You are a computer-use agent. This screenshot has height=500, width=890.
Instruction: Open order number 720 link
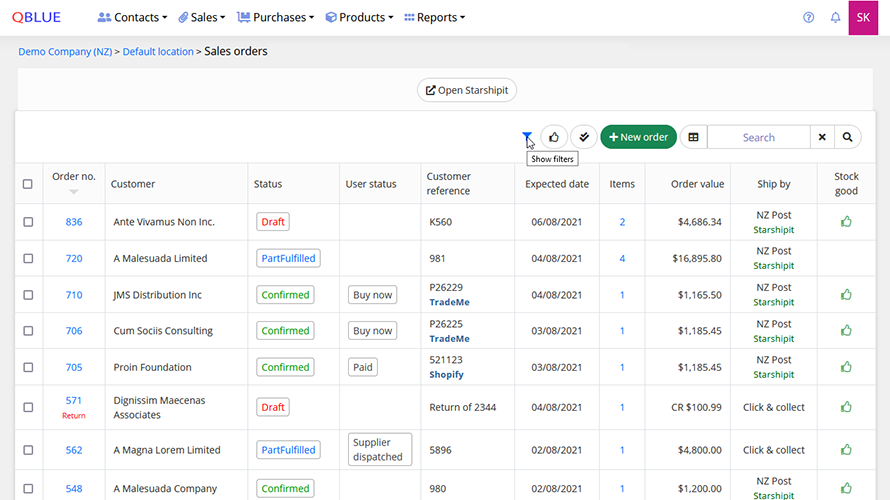pos(74,258)
